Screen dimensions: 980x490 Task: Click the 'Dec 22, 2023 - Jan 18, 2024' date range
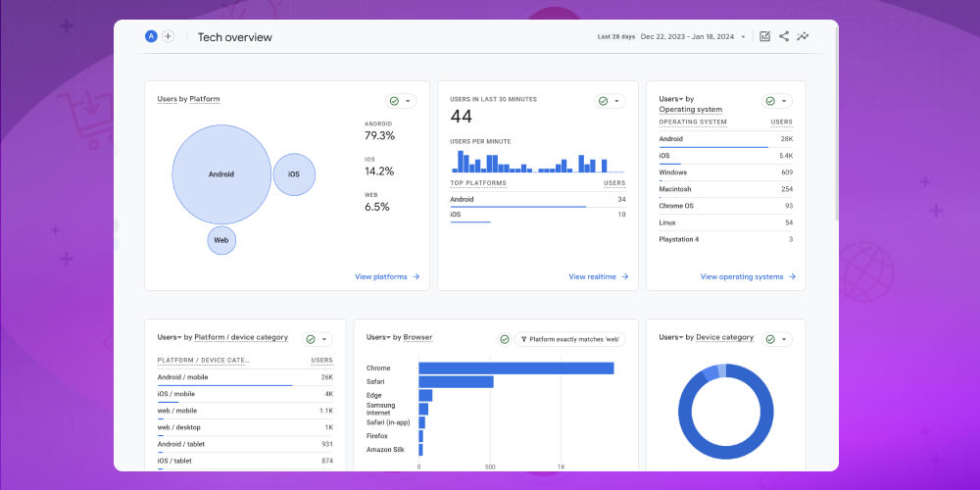pos(688,37)
